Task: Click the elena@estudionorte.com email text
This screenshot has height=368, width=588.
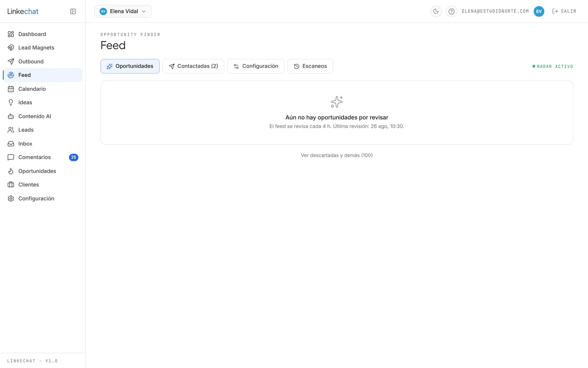Action: (x=495, y=11)
